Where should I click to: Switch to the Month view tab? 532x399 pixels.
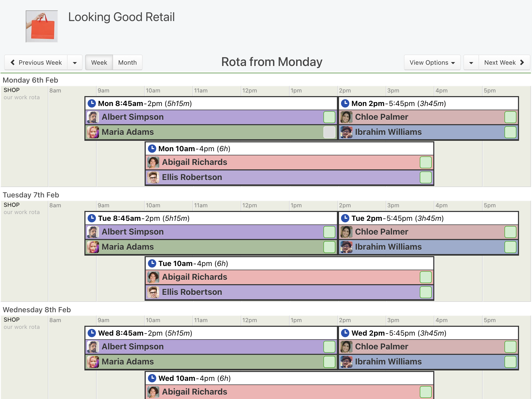[128, 63]
